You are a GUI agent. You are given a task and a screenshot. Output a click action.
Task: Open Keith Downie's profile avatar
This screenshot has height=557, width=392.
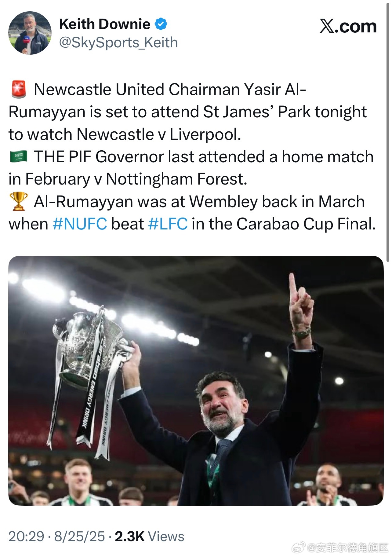click(x=30, y=33)
